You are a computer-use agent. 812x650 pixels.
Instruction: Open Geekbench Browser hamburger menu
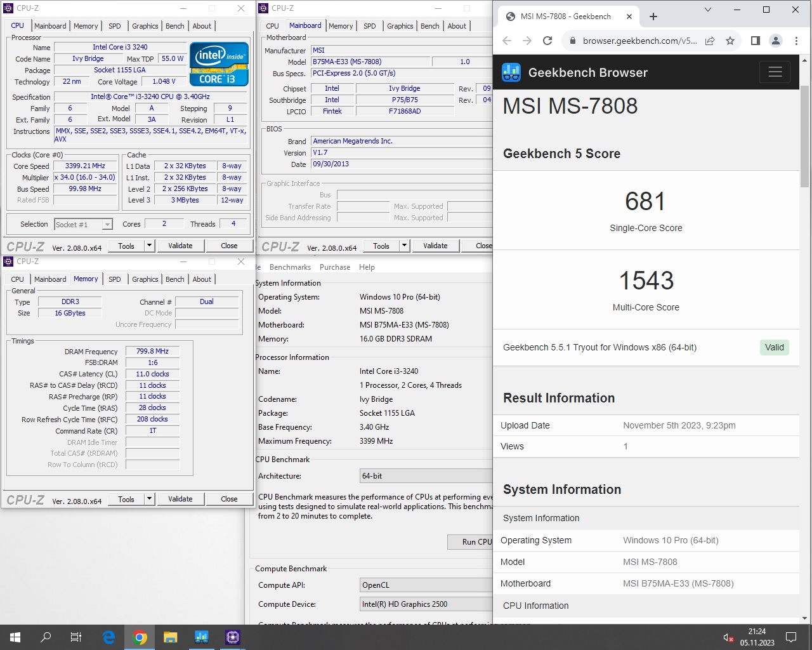tap(775, 72)
